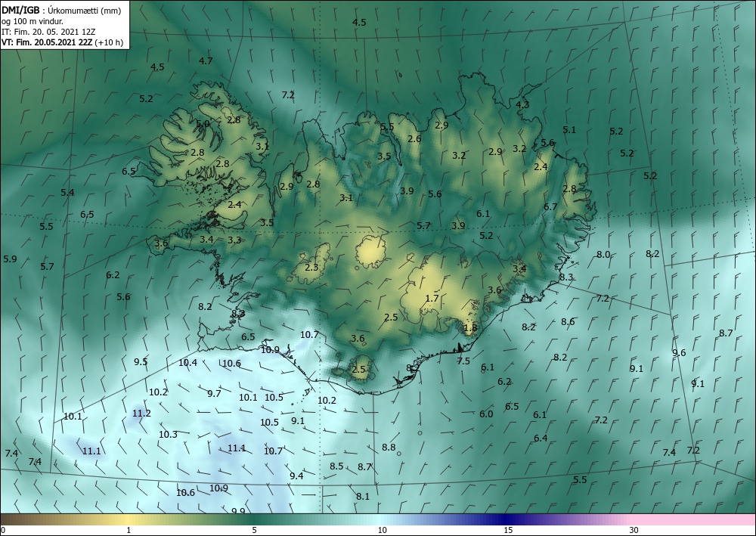Click the map value 8.8
756x536 pixels.
click(389, 448)
